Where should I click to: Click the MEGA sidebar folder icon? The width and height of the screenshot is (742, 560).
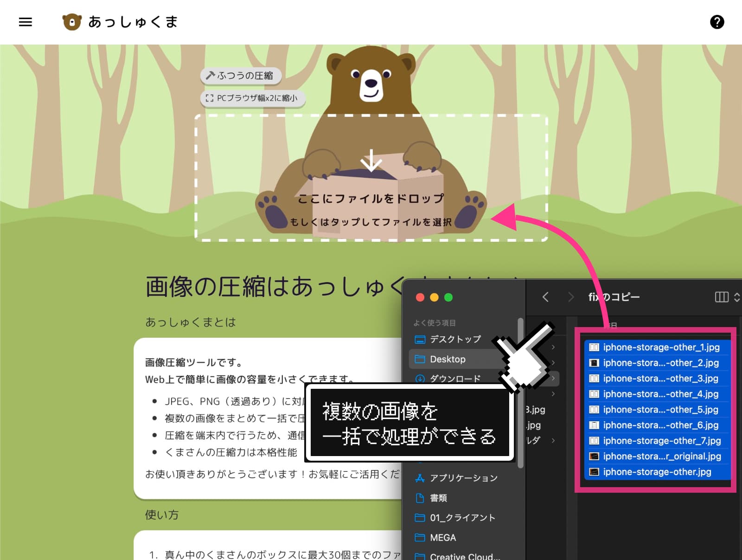[x=420, y=538]
